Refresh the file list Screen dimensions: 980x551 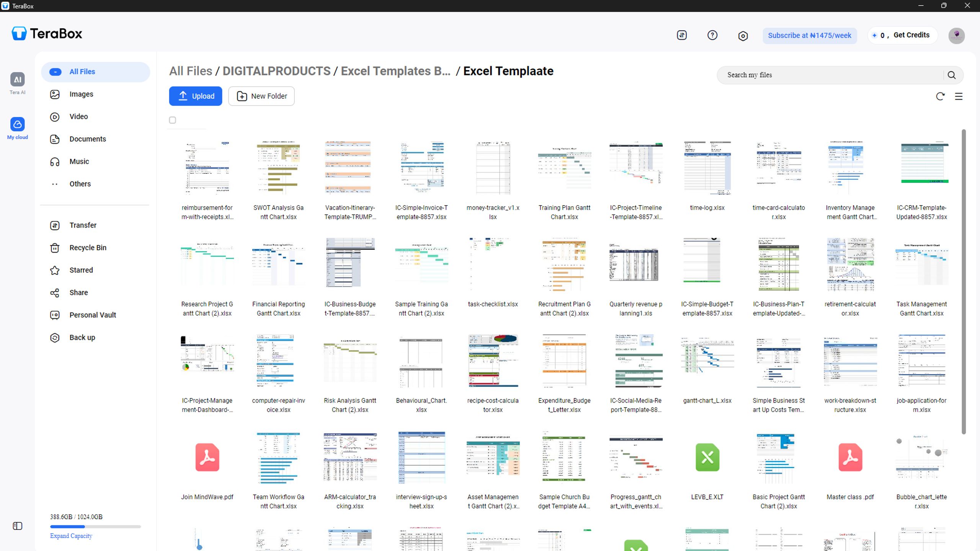[x=940, y=96]
